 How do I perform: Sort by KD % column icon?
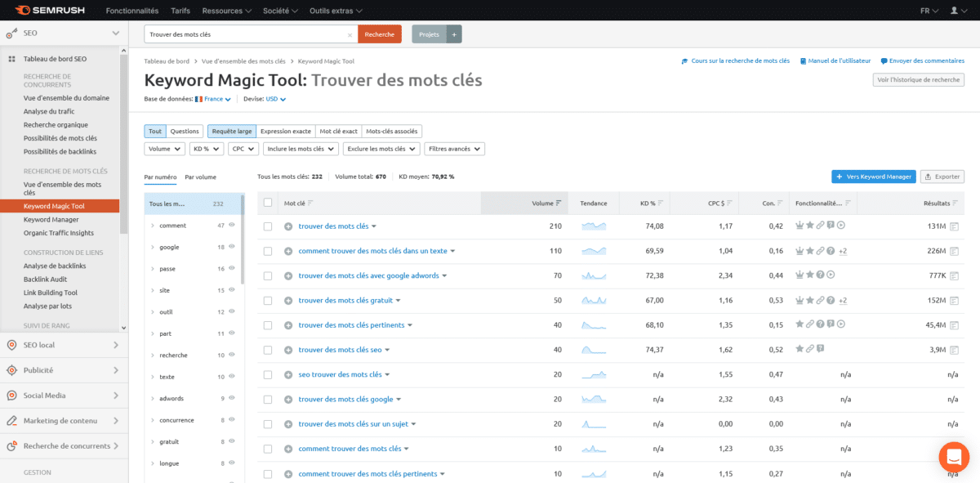pos(660,203)
